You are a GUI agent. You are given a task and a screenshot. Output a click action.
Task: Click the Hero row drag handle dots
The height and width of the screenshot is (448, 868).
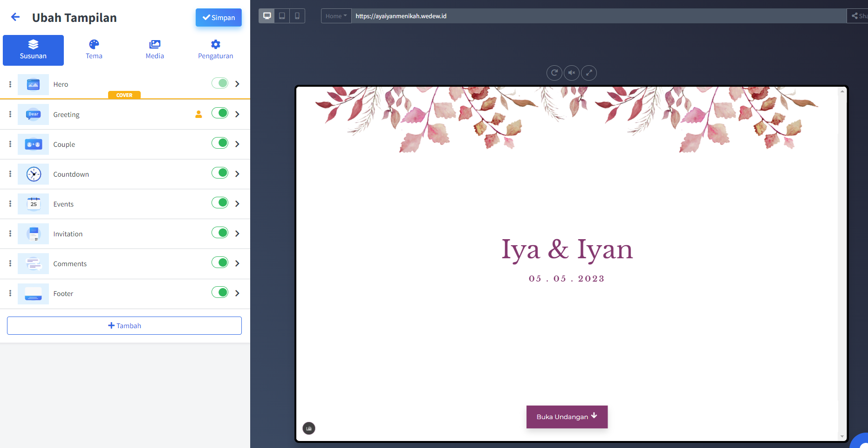(10, 84)
